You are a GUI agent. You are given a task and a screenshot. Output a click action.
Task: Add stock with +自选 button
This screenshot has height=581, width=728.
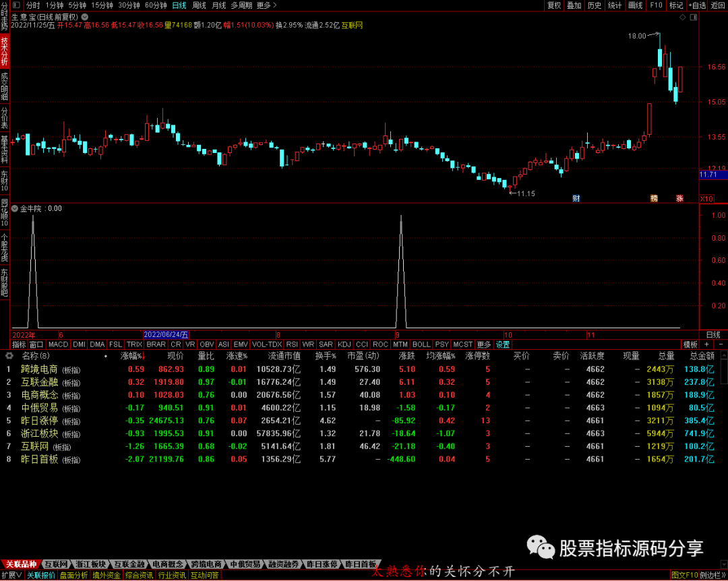pyautogui.click(x=698, y=5)
